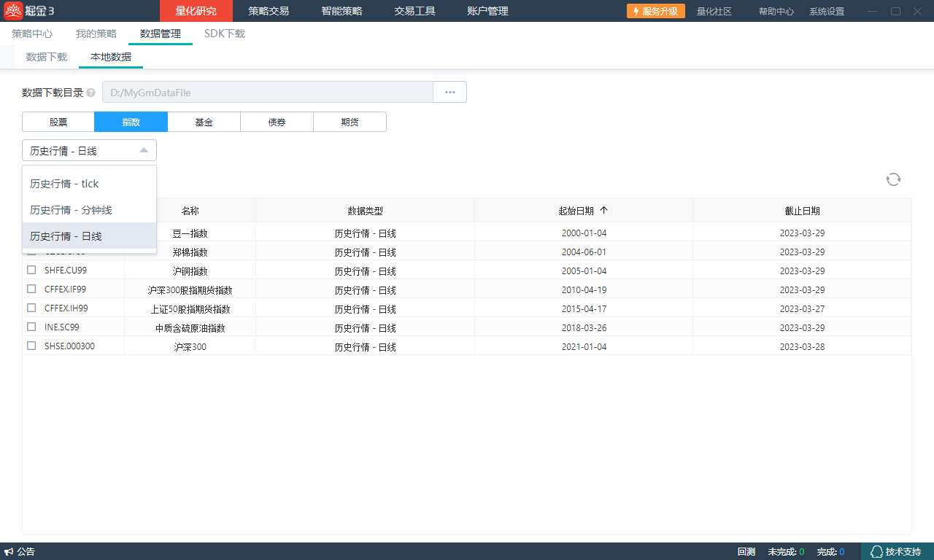
Task: Click the sort arrow on 起始日期 column
Action: pos(603,211)
